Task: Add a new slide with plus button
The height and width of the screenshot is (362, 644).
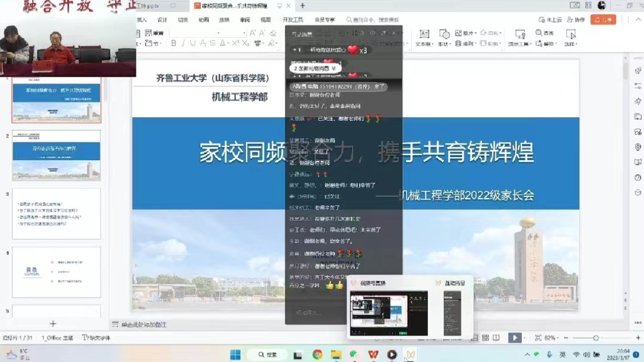Action: pos(53,324)
